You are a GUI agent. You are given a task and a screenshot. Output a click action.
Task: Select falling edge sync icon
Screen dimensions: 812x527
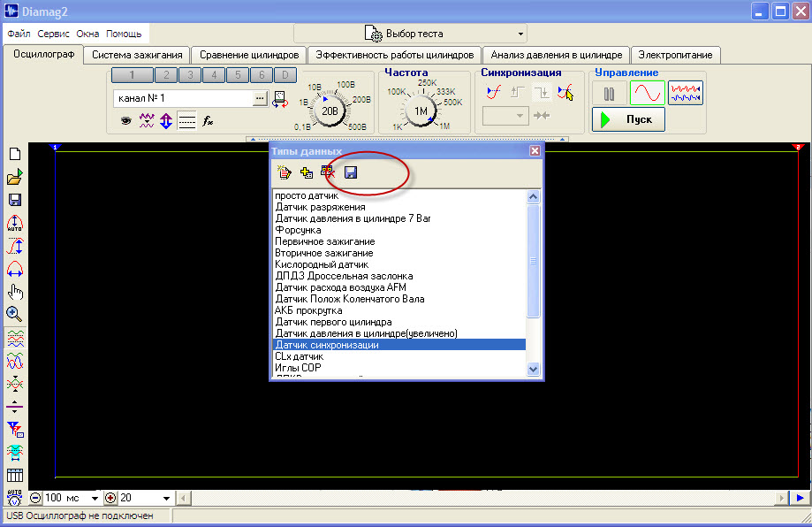pyautogui.click(x=542, y=93)
